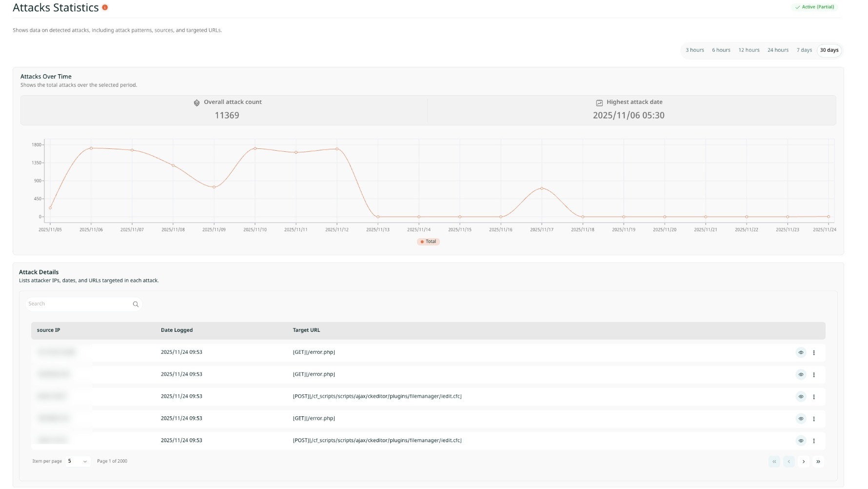The width and height of the screenshot is (868, 489).
Task: View details eye icon for second row
Action: tap(801, 375)
